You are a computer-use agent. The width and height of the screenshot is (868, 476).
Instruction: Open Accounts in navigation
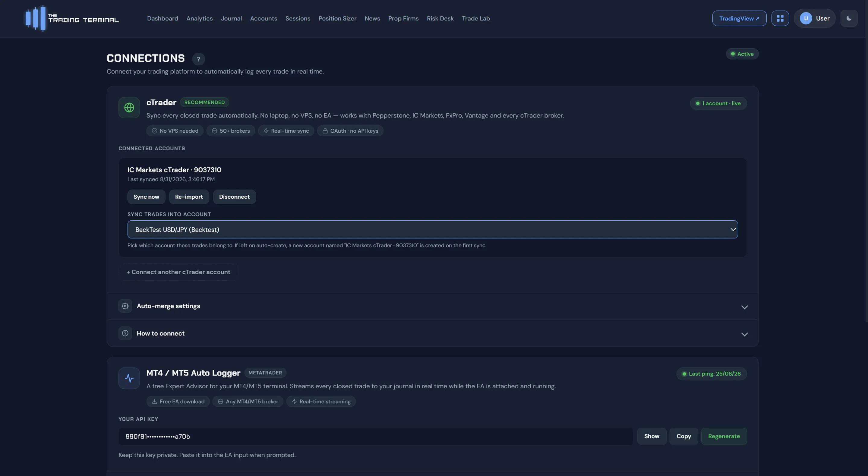tap(264, 18)
